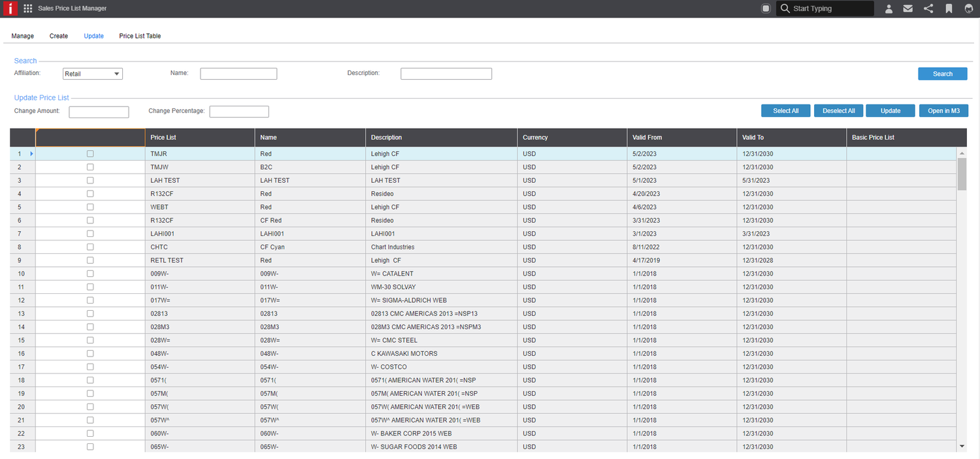
Task: Click the '028M3 CMC AMERICAS 2013 =NSPM3' cell
Action: [442, 327]
